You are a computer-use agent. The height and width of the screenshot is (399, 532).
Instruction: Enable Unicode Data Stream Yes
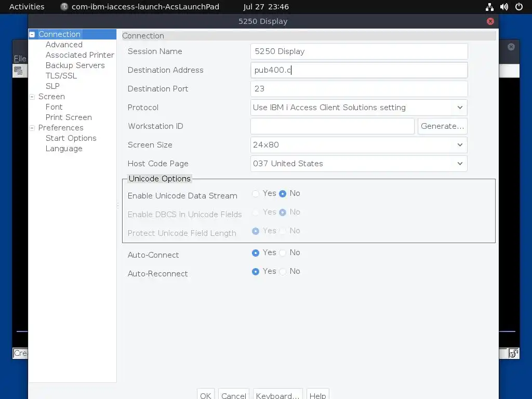pyautogui.click(x=256, y=193)
